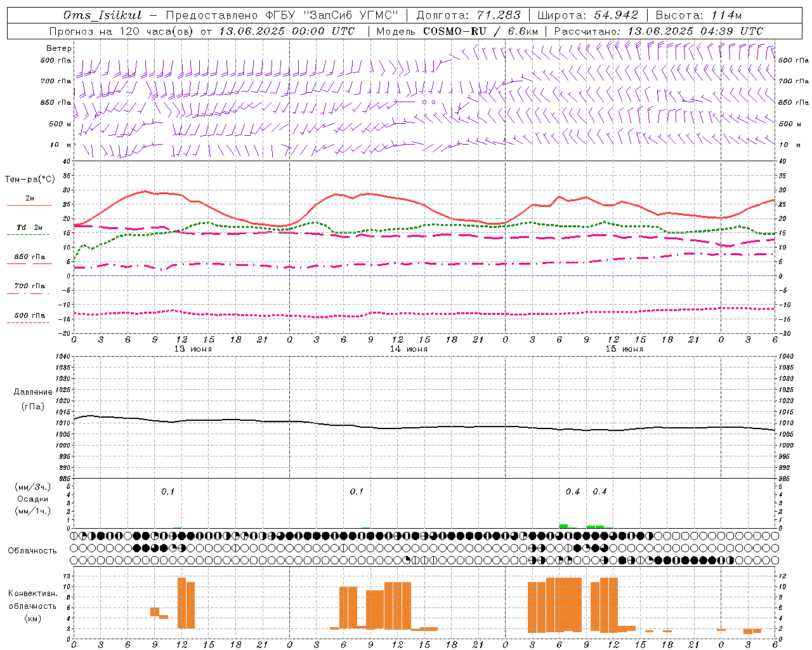The height and width of the screenshot is (650, 812).
Task: Click the station name Oms_Isilkul
Action: 103,15
